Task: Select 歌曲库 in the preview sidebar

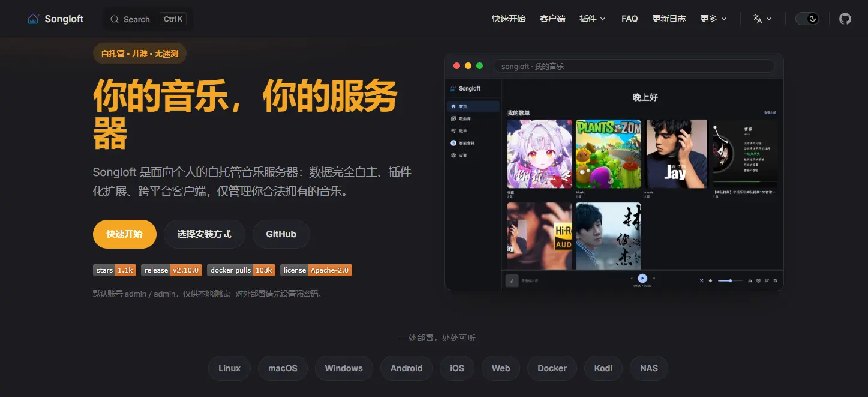Action: [x=473, y=118]
